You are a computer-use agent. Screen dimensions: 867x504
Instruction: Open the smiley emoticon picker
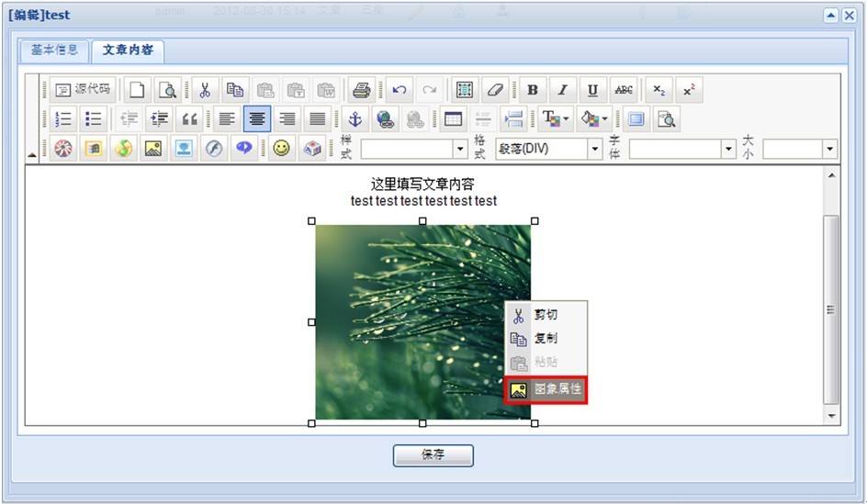pyautogui.click(x=282, y=148)
